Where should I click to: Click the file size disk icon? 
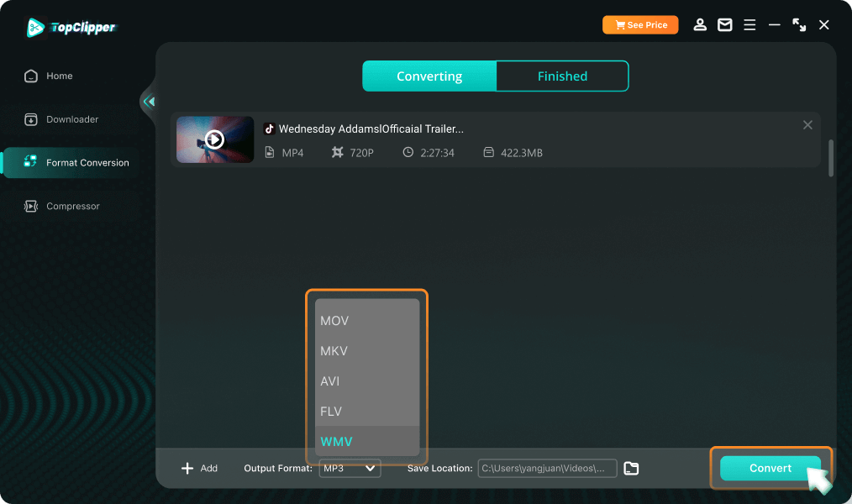488,153
